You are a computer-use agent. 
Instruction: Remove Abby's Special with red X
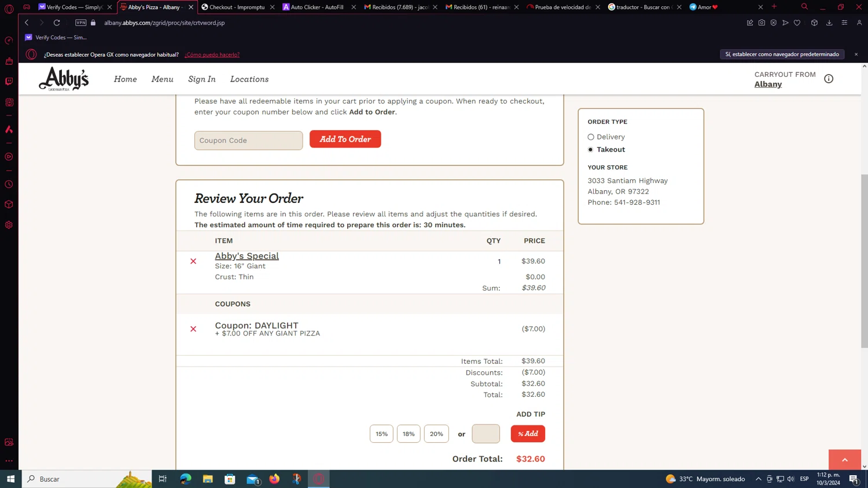pos(193,261)
